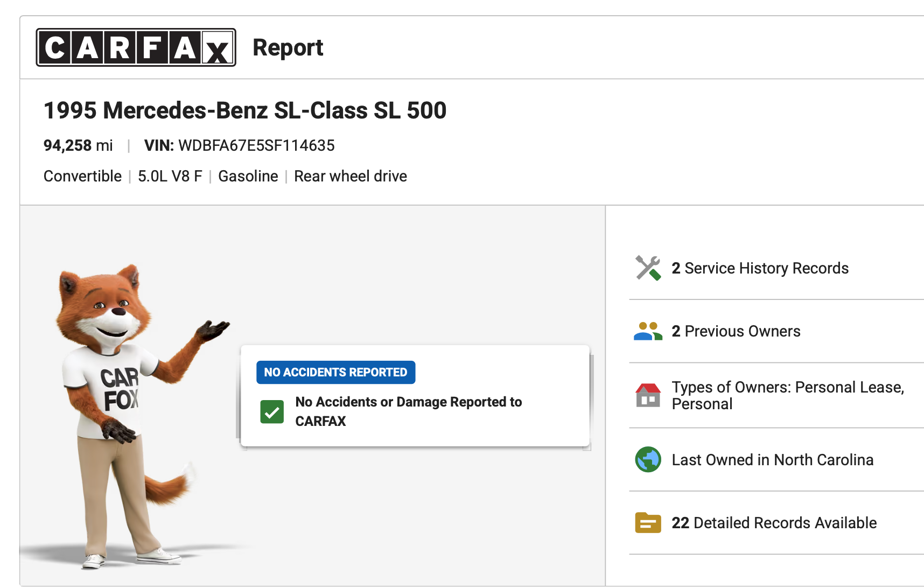This screenshot has width=924, height=588.
Task: Click the 5.0L V8 F engine text
Action: click(170, 176)
